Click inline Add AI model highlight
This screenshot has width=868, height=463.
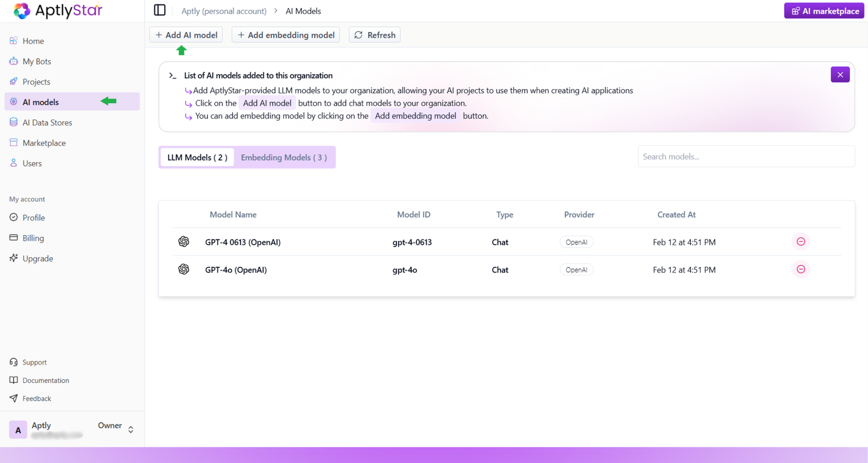(x=267, y=103)
